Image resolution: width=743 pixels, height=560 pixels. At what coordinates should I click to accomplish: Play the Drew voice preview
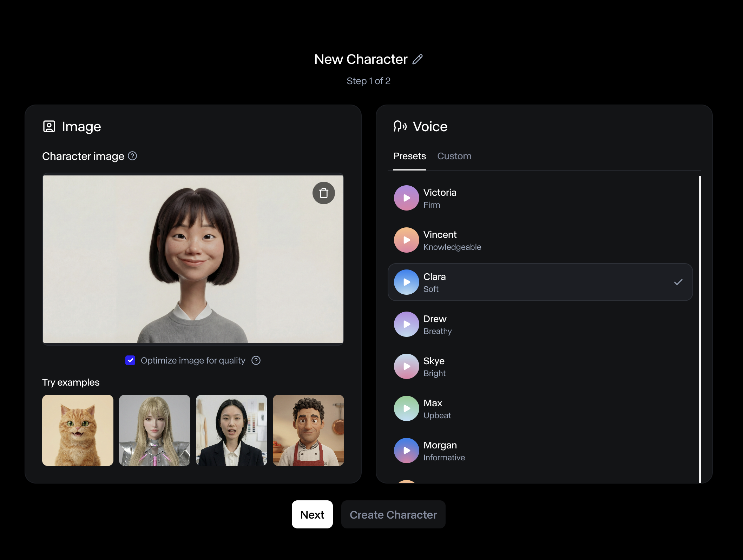click(x=406, y=324)
